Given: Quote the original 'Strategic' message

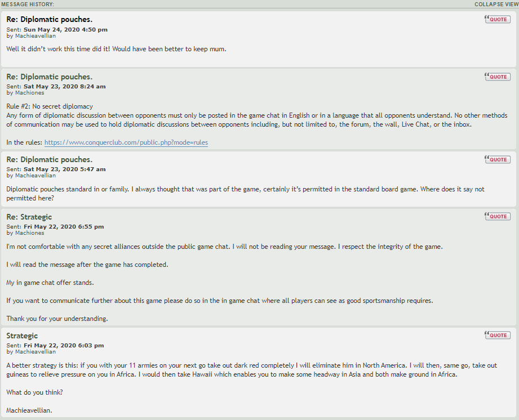Looking at the screenshot, I should click(497, 335).
